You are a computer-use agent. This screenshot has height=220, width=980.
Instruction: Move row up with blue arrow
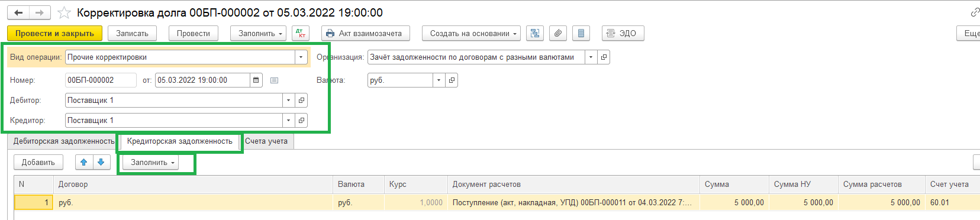pyautogui.click(x=84, y=162)
